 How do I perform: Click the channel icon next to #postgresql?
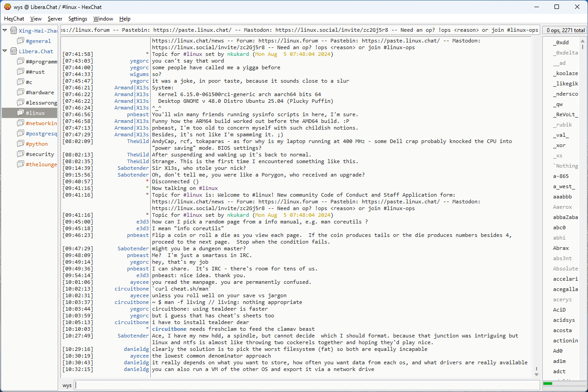click(x=21, y=134)
